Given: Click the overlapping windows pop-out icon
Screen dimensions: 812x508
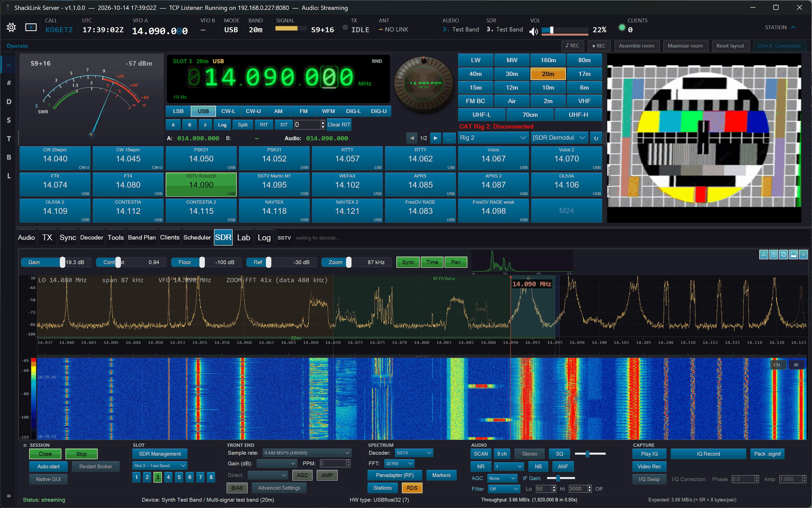Looking at the screenshot, I should [783, 255].
